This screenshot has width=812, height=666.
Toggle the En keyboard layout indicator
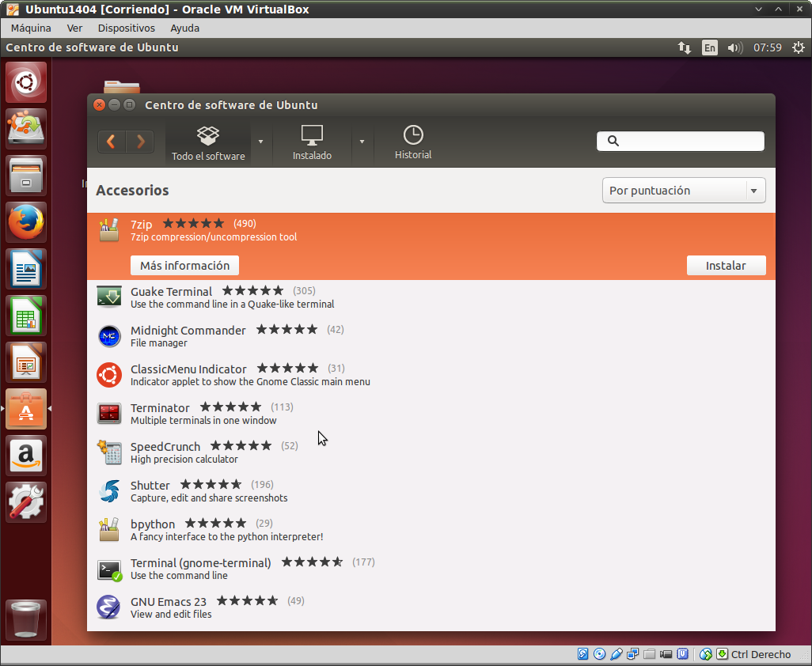(710, 47)
